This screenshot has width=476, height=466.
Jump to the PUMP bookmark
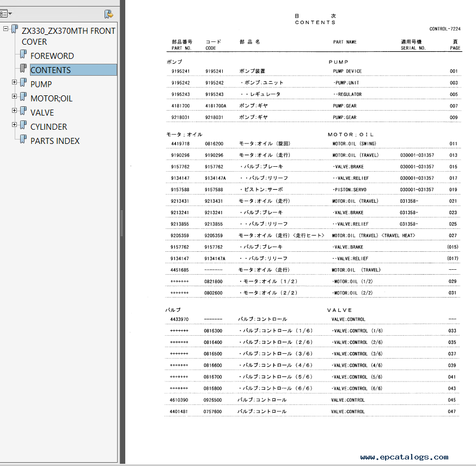[41, 84]
